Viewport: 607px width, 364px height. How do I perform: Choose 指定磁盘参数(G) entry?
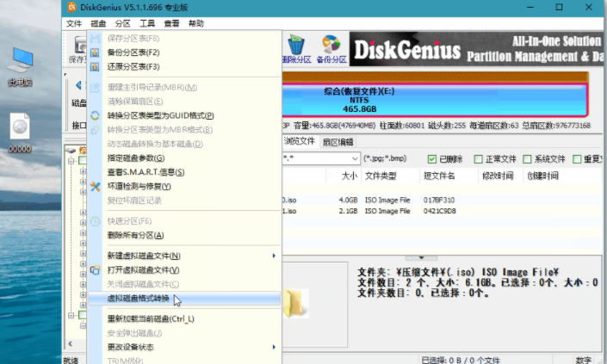click(184, 158)
